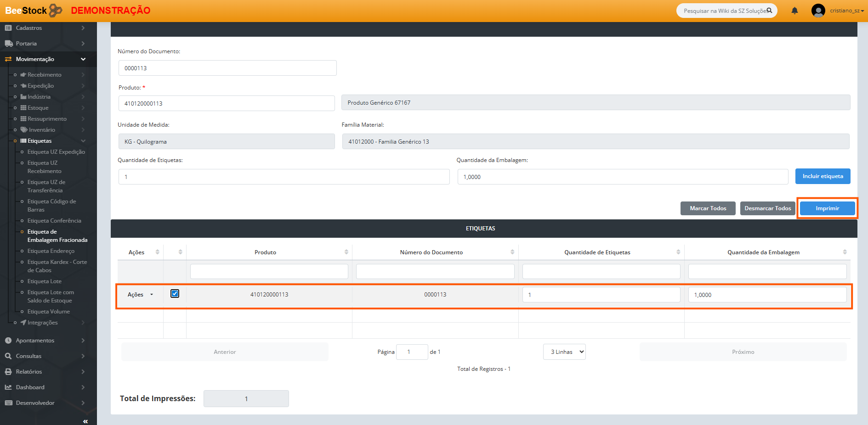Open the 3 Linhas page size dropdown
The width and height of the screenshot is (868, 425).
point(564,352)
